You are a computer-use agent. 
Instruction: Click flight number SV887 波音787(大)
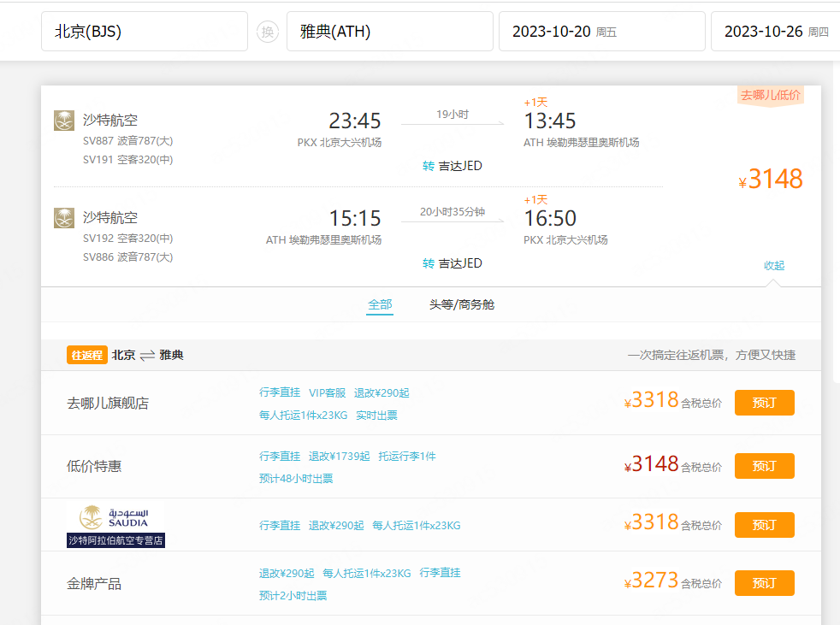127,141
